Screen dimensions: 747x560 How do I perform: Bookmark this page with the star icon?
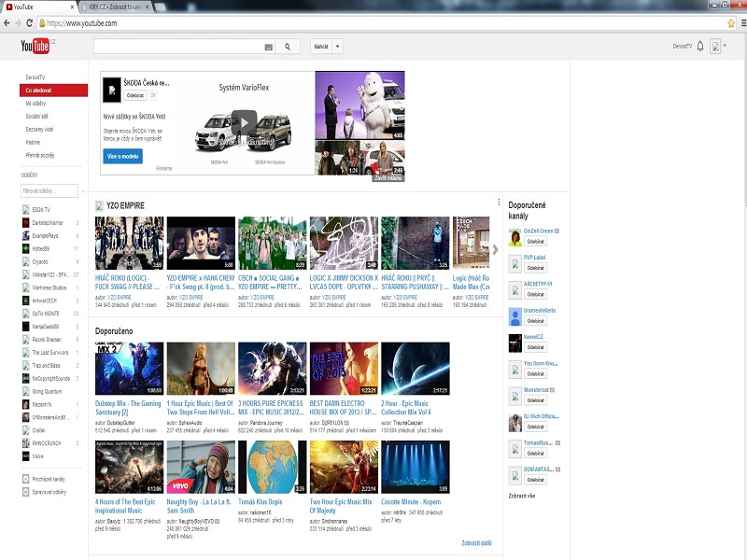point(730,21)
